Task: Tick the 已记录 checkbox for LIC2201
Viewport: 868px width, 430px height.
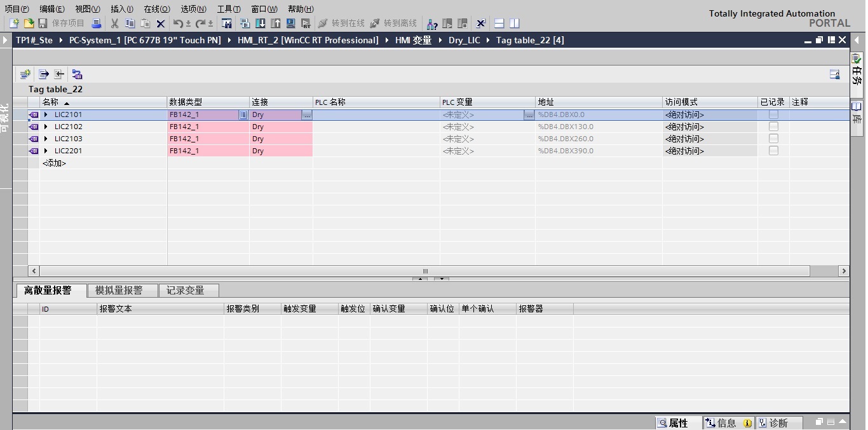Action: click(x=773, y=151)
